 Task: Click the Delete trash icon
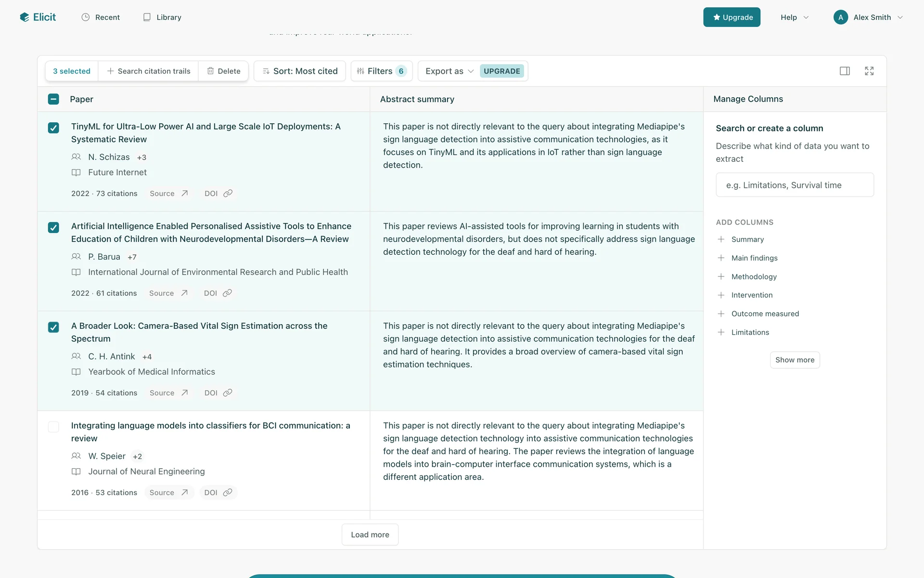point(210,71)
